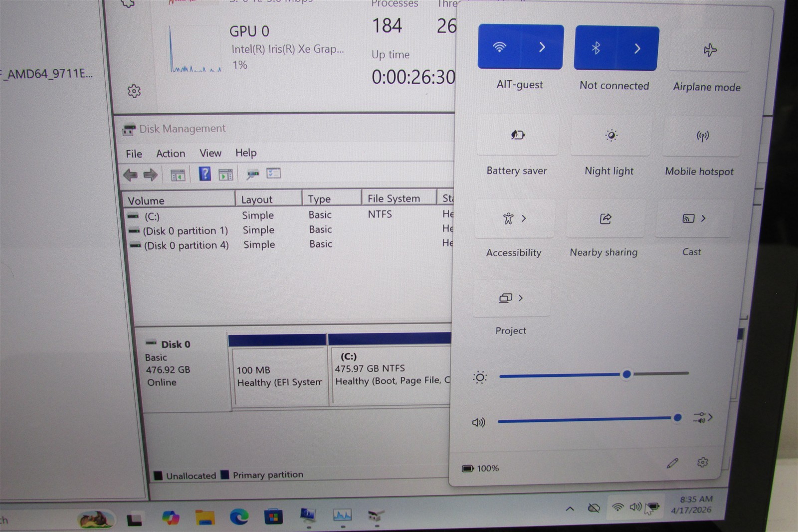This screenshot has height=532, width=798.
Task: Open the File menu
Action: (134, 154)
